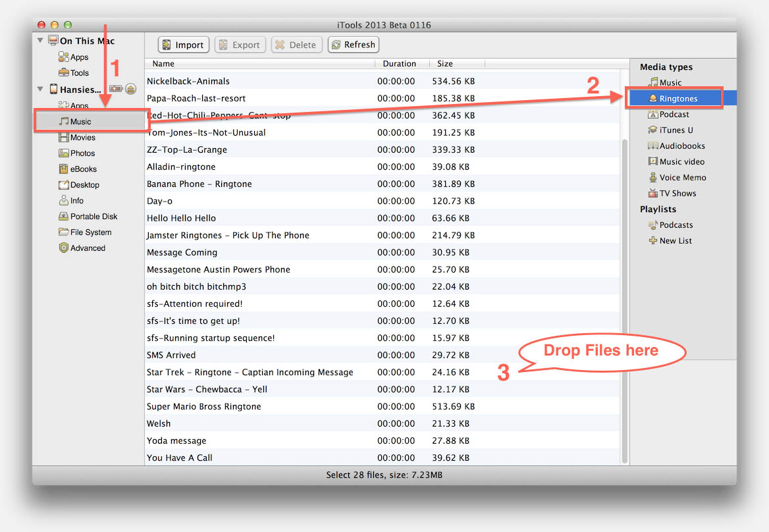Select TV Shows media type

[x=672, y=193]
